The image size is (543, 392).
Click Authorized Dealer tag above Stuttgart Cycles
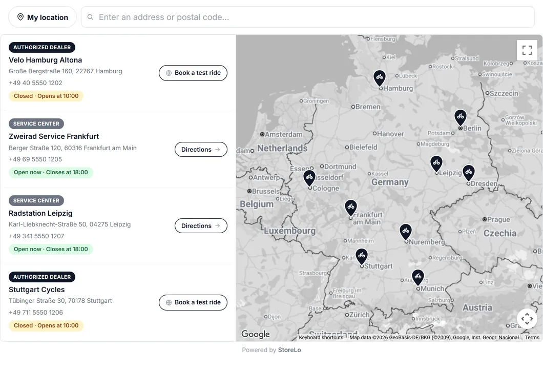pos(42,277)
